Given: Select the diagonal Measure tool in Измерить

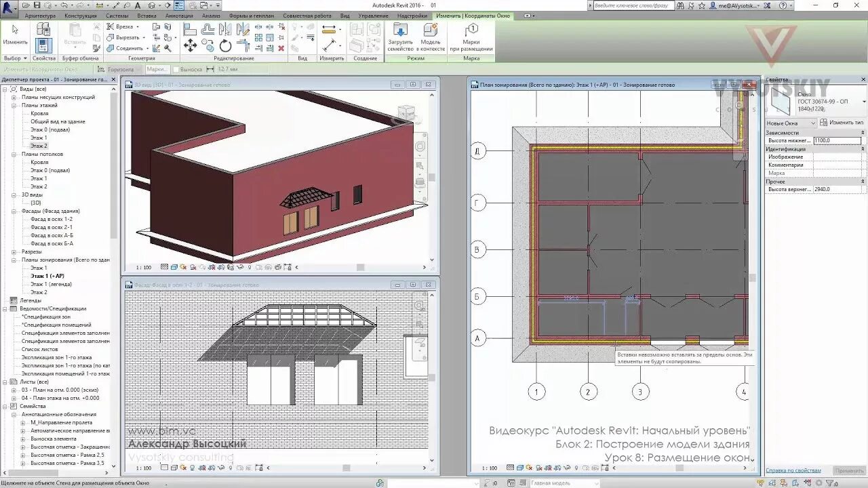Looking at the screenshot, I should [329, 45].
